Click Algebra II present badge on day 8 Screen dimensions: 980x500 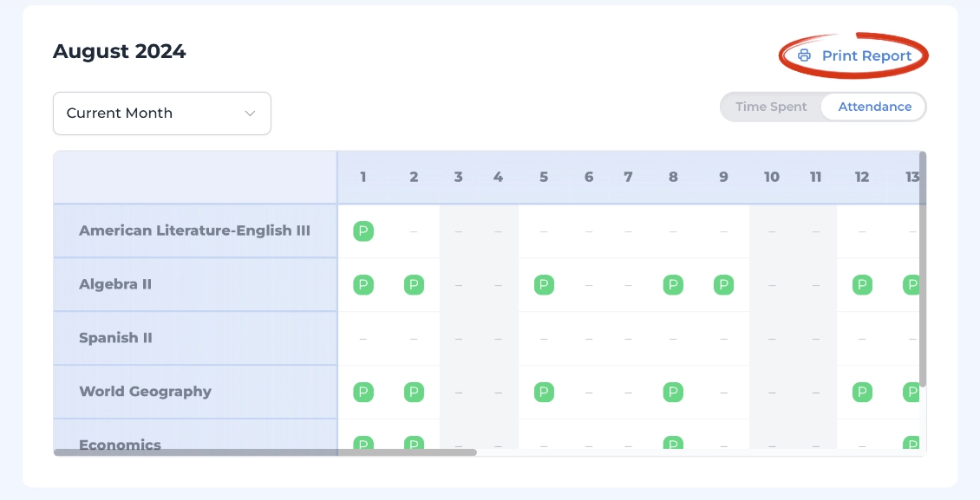673,284
